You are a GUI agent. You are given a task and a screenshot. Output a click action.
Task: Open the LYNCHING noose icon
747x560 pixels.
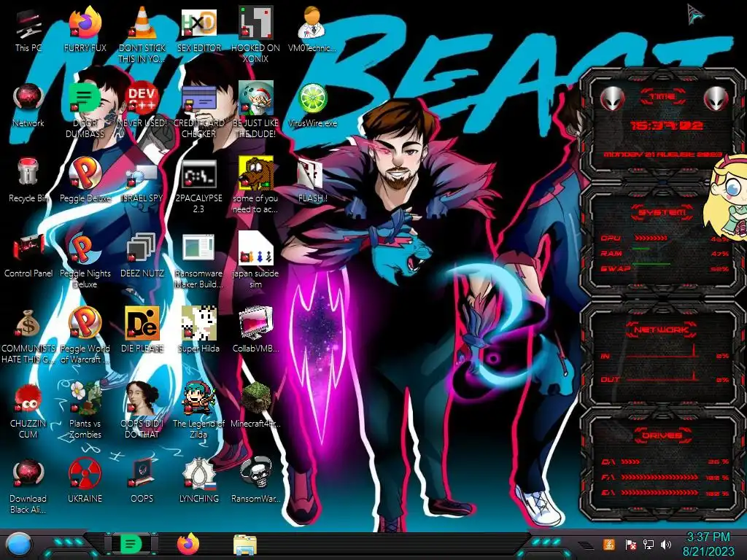[198, 481]
